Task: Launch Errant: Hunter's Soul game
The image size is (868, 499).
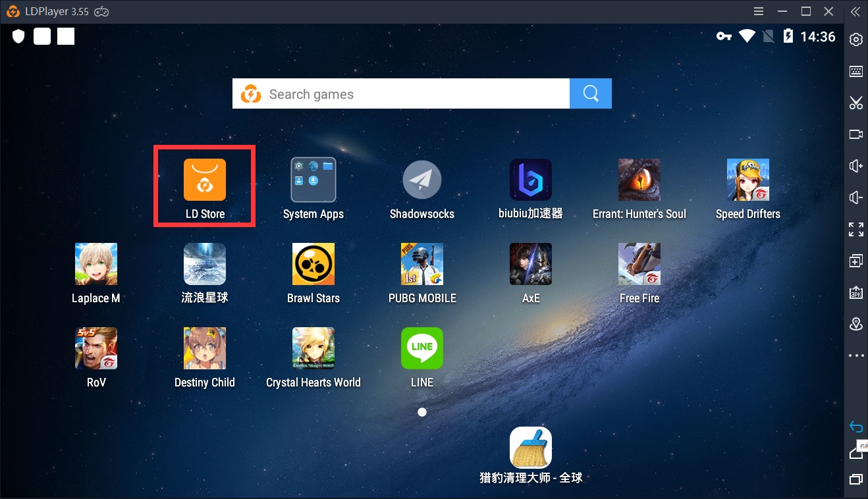Action: tap(639, 180)
